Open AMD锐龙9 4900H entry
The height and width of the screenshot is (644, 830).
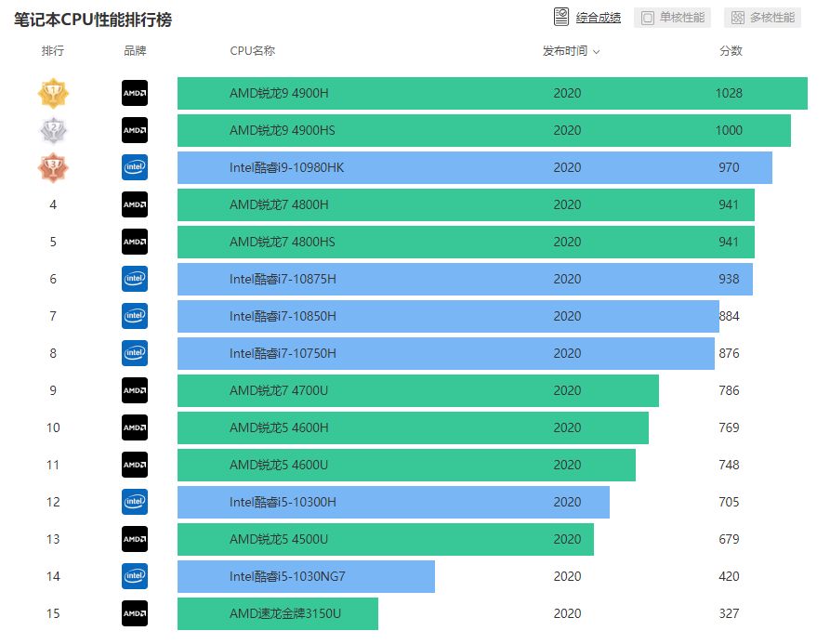coord(279,93)
